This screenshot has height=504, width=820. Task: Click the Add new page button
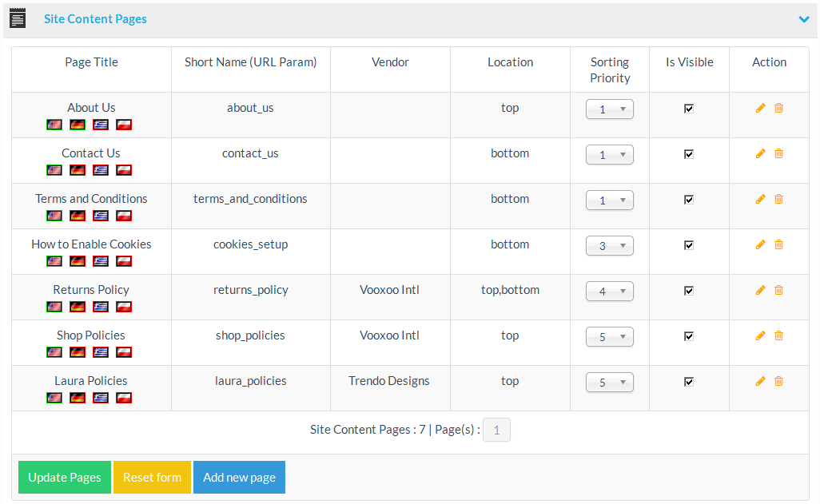(239, 478)
